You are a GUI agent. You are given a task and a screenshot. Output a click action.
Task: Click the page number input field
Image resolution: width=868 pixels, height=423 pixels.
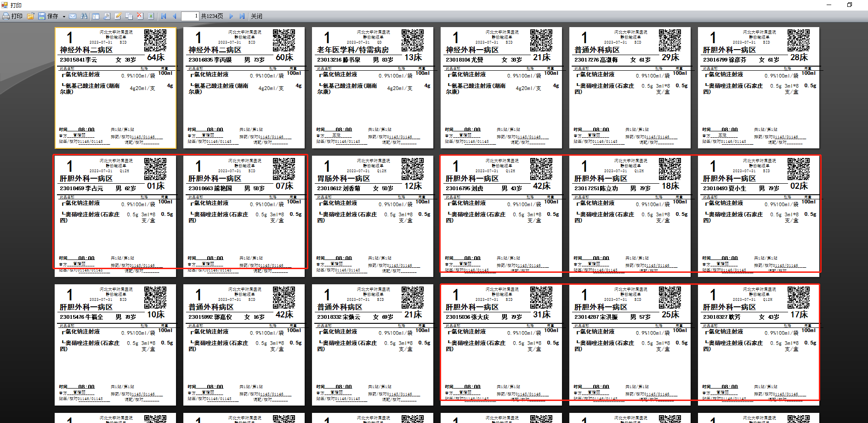point(190,16)
